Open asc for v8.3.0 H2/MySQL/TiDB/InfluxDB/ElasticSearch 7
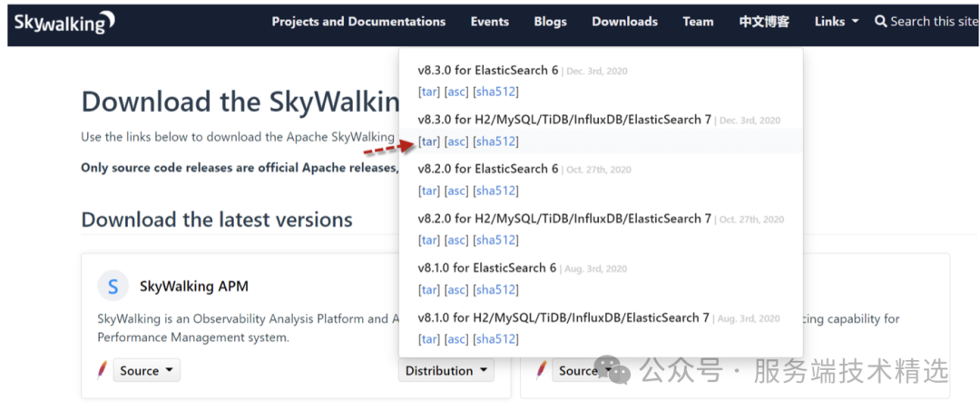 (456, 142)
